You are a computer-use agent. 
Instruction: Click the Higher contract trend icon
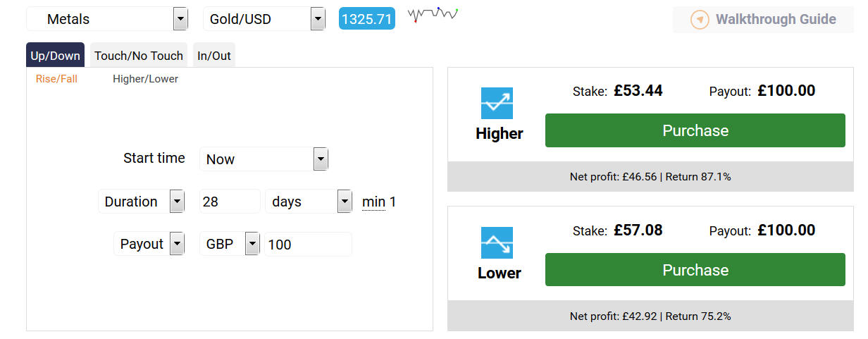pyautogui.click(x=497, y=103)
